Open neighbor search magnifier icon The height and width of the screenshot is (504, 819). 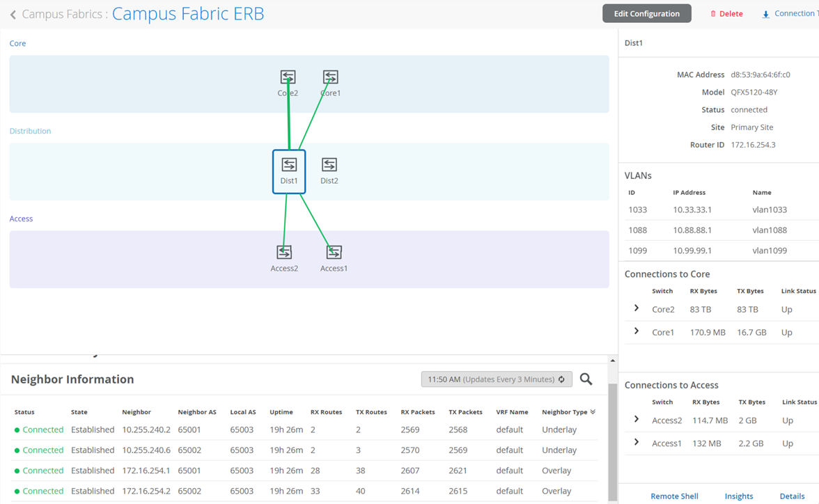586,379
